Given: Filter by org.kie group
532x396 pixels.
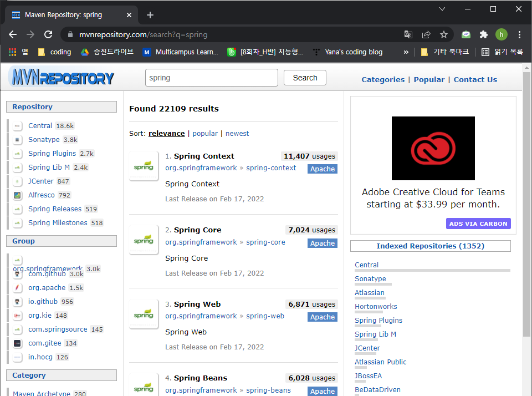Looking at the screenshot, I should 40,316.
